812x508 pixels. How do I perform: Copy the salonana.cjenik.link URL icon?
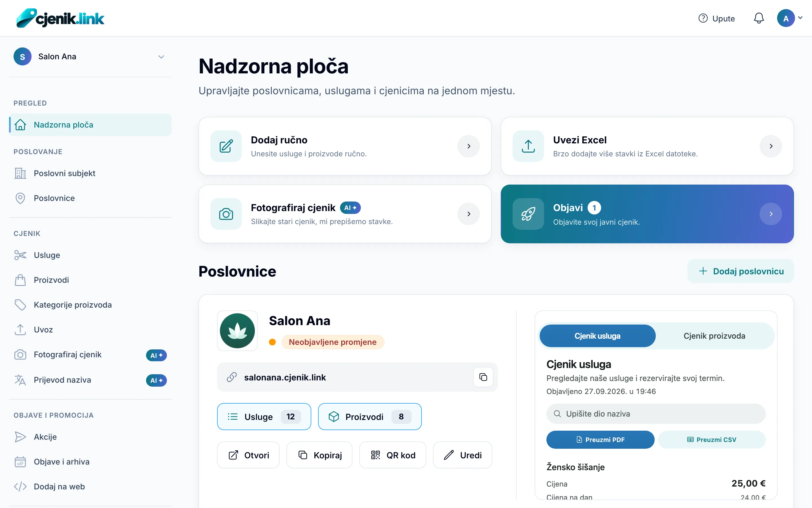(x=483, y=377)
